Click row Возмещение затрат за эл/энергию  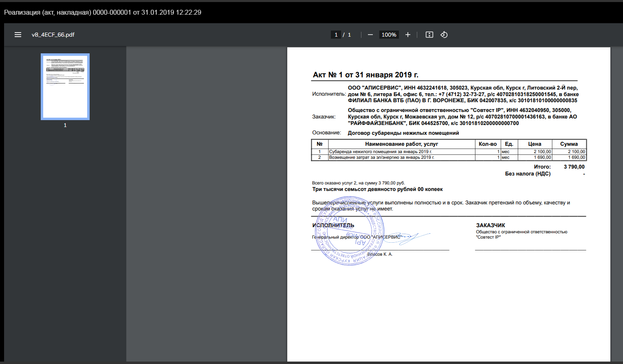pos(449,157)
